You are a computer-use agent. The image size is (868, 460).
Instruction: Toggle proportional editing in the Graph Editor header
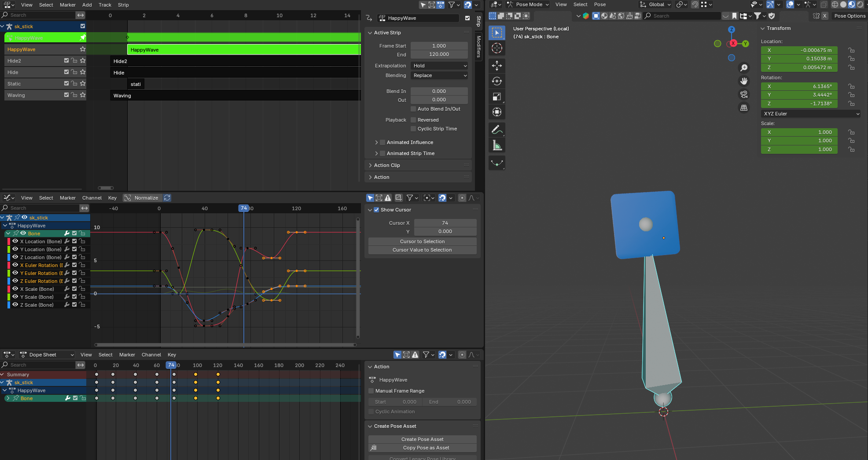pyautogui.click(x=462, y=198)
